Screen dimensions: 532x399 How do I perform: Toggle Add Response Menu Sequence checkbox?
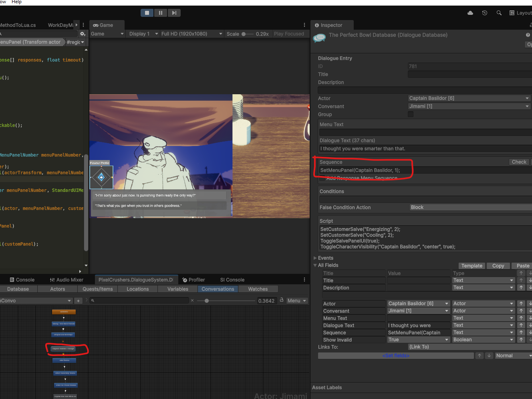(x=322, y=178)
